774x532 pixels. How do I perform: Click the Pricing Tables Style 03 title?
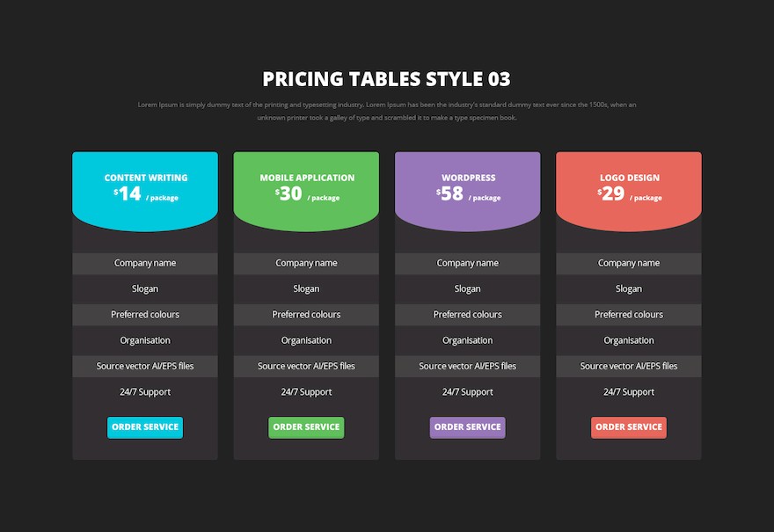coord(386,79)
